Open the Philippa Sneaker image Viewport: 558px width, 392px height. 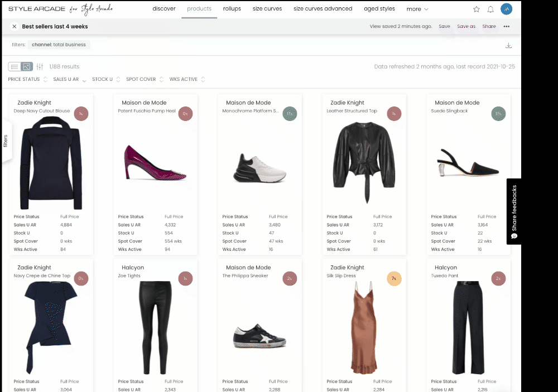(x=260, y=336)
